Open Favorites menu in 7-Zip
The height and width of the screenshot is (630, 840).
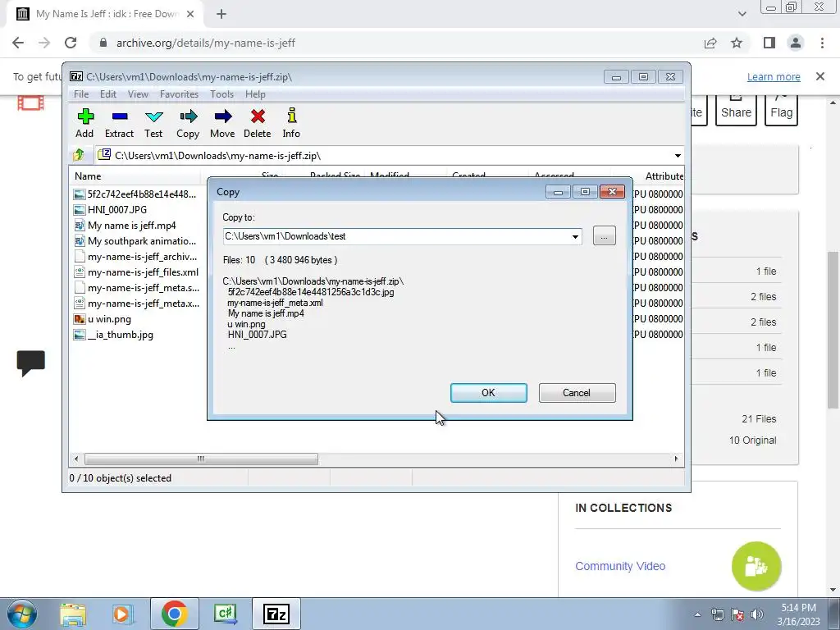(x=179, y=94)
